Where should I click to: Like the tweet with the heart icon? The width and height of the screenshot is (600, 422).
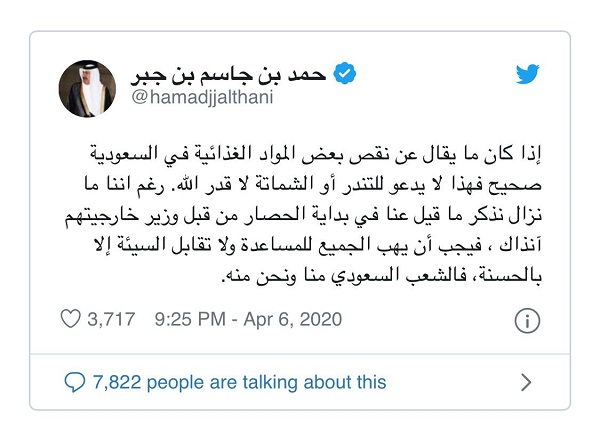coord(71,319)
